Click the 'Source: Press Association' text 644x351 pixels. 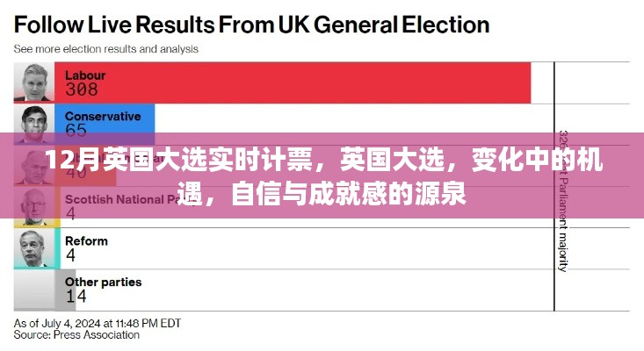tap(76, 334)
